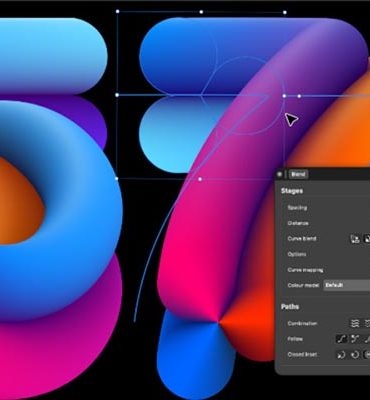This screenshot has height=400, width=370.
Task: Click the bottom-centre selection handle
Action: [x=200, y=179]
